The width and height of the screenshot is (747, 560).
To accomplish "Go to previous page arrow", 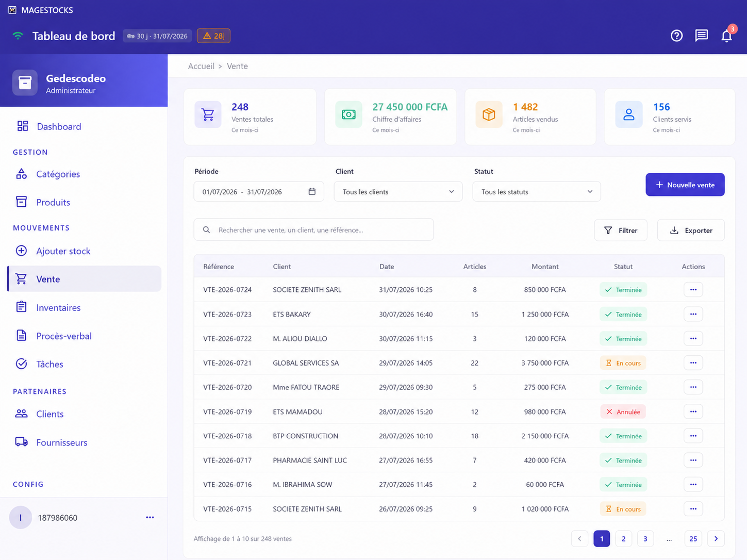I will click(x=579, y=538).
